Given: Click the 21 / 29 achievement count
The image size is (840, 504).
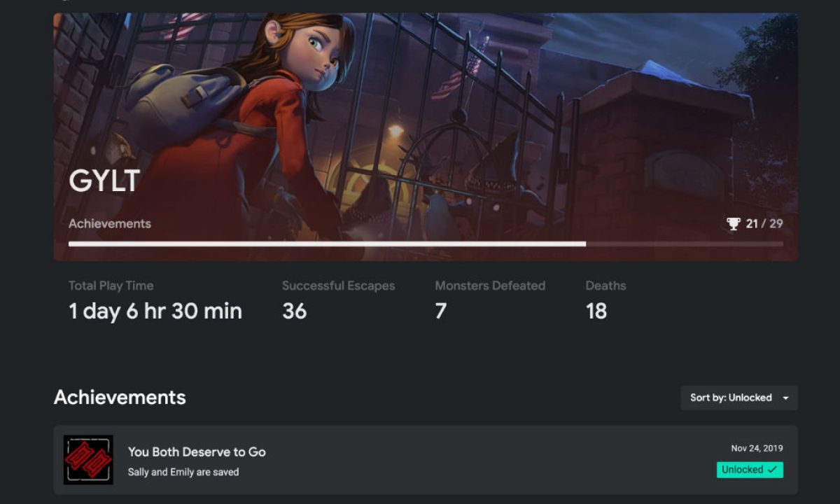Looking at the screenshot, I should click(764, 224).
